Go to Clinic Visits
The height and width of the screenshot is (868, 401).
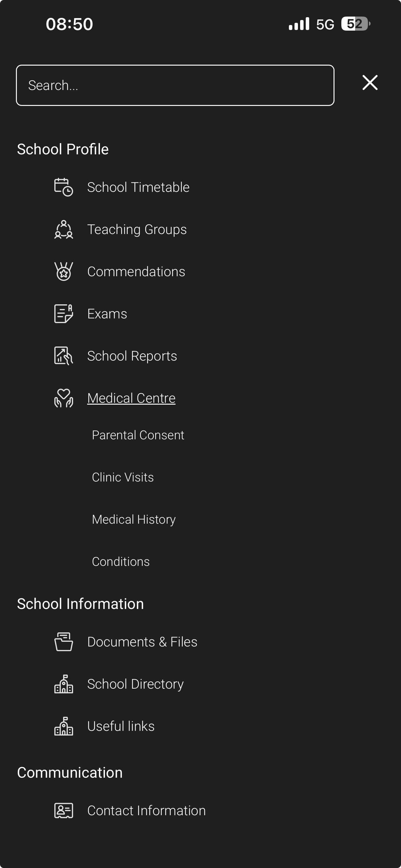(x=122, y=477)
